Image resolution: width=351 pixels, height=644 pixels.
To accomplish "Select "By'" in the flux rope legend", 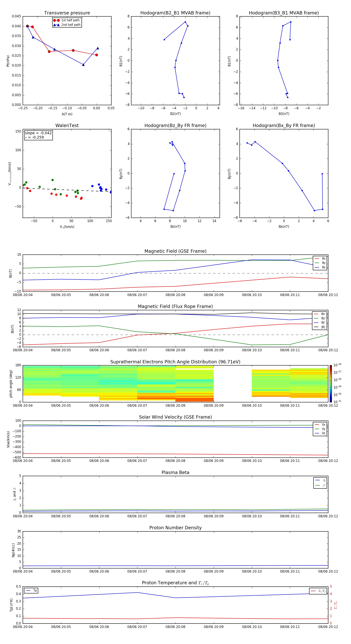I will pyautogui.click(x=320, y=318).
